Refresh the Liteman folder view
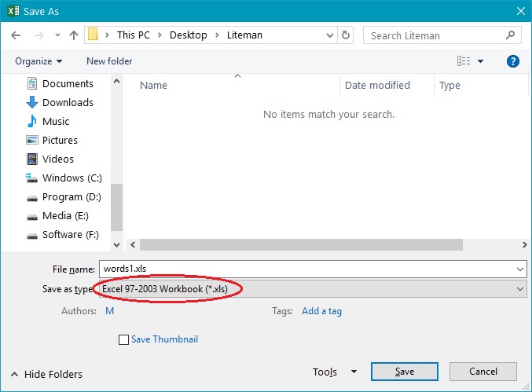 click(x=347, y=35)
